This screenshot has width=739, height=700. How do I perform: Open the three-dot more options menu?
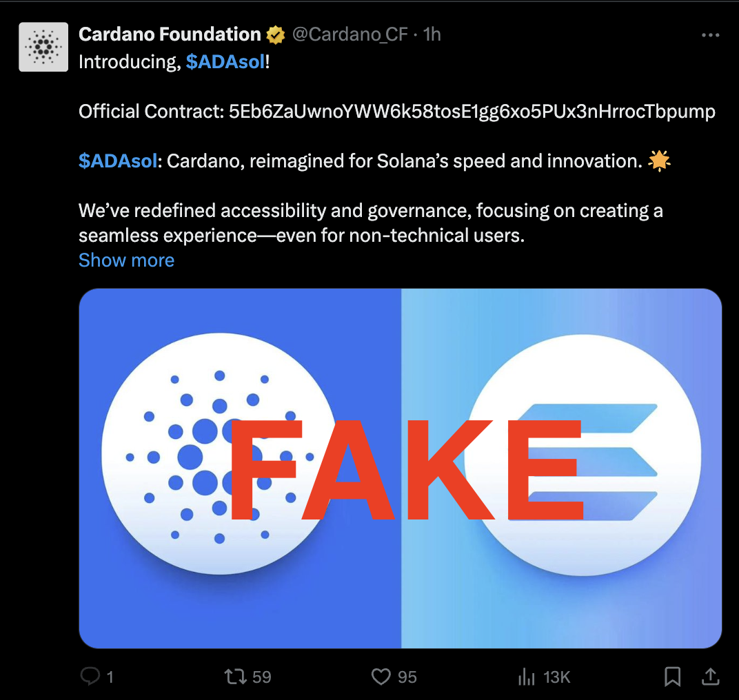pos(710,35)
